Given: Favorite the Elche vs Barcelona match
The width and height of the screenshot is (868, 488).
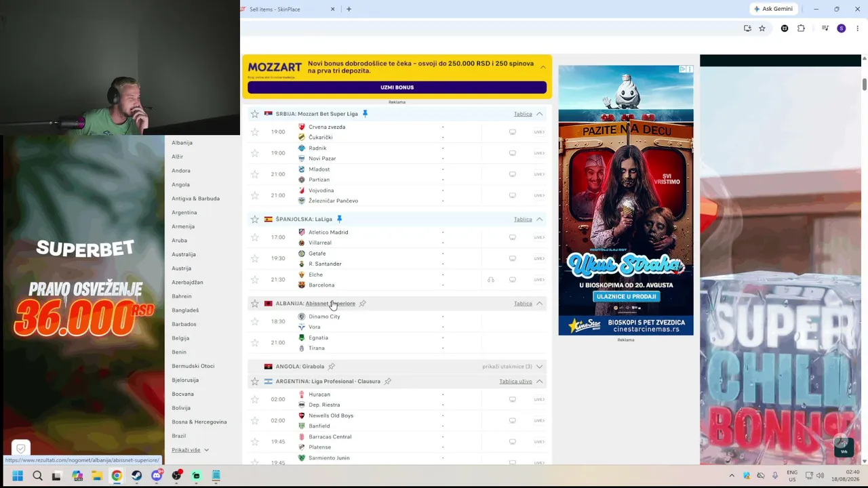Looking at the screenshot, I should [x=255, y=280].
